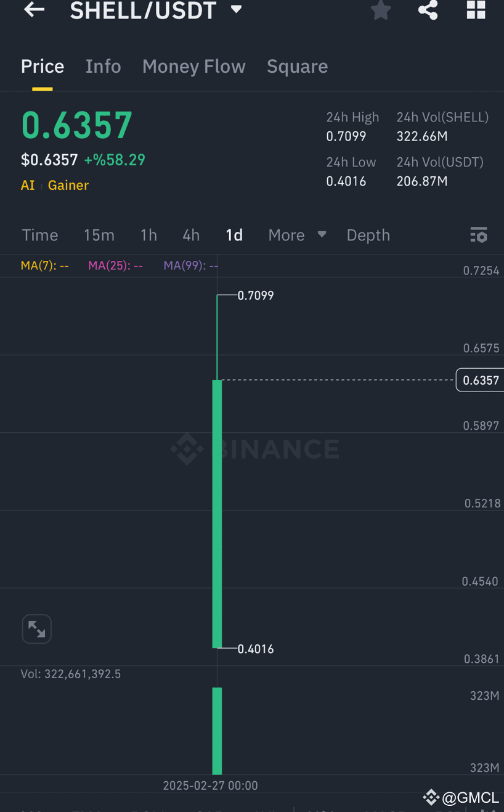Image resolution: width=504 pixels, height=812 pixels.
Task: Tap the green daily candlestick body
Action: (x=217, y=514)
